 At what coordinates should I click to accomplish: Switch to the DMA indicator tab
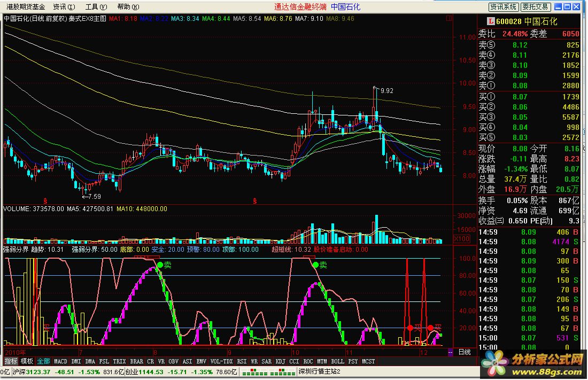pos(90,361)
